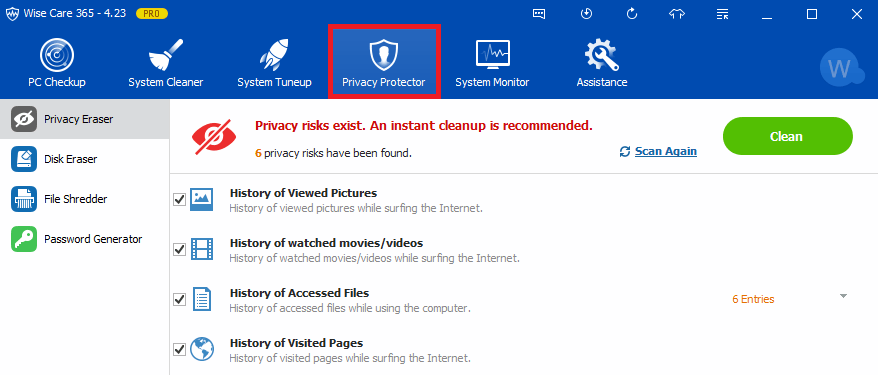Click the Scan Again link

click(x=666, y=151)
